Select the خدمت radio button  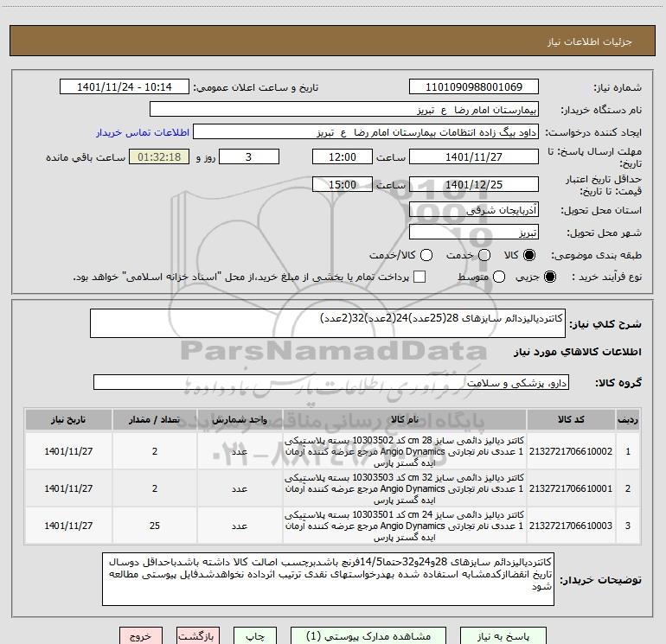tap(484, 255)
